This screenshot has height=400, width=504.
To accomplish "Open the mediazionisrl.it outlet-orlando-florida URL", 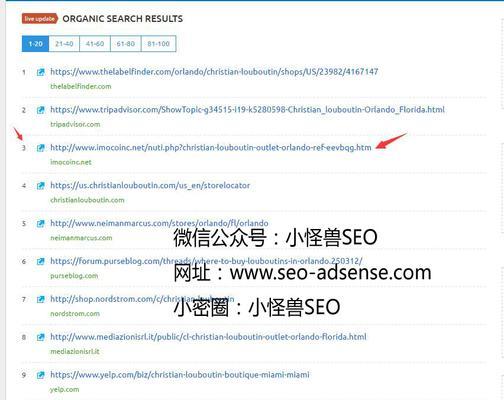I will [x=208, y=337].
